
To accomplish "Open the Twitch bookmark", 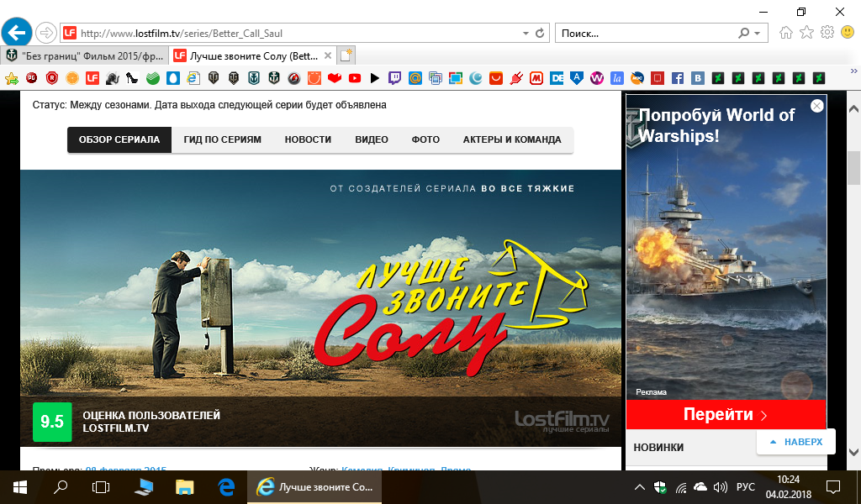I will [x=395, y=78].
